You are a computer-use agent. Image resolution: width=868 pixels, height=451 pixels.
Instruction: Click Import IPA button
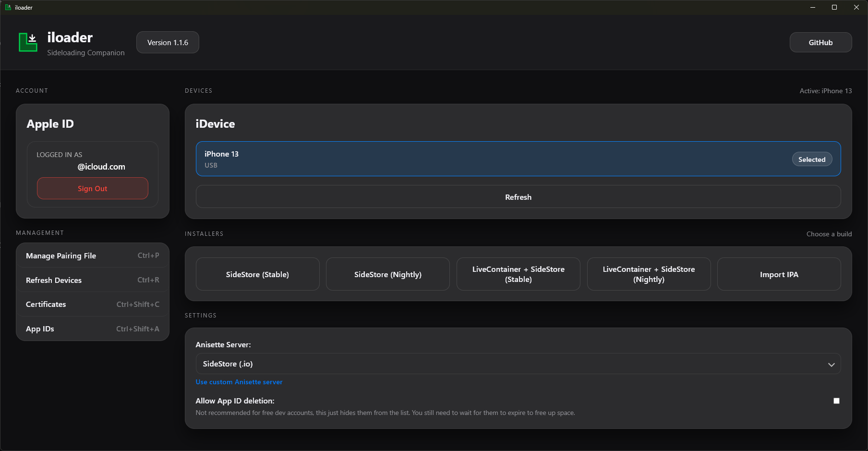tap(779, 274)
